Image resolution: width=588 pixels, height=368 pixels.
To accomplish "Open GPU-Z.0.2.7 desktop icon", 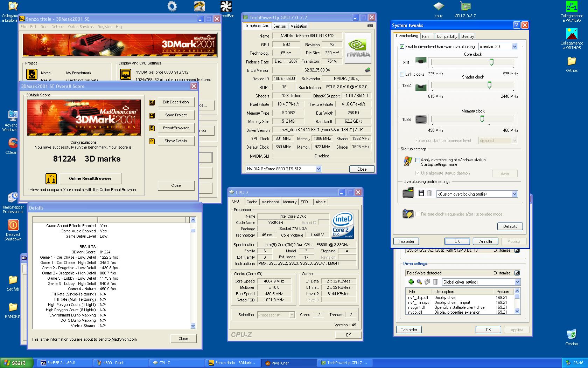I will coord(465,9).
